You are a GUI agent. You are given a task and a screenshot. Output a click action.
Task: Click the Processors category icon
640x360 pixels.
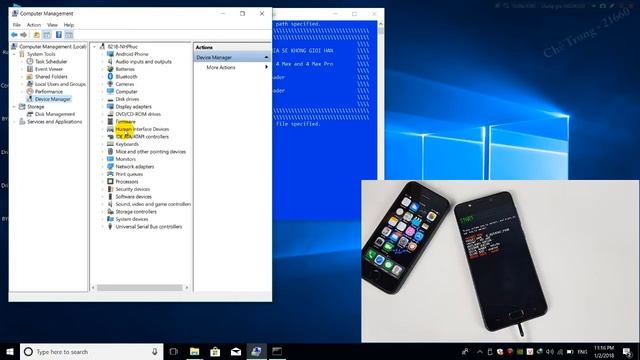pos(110,182)
